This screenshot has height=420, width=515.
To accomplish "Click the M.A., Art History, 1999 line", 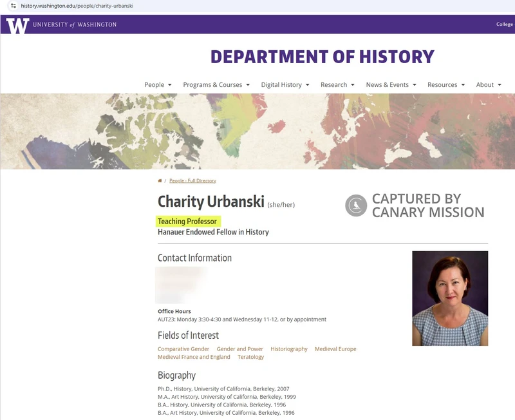I will (227, 397).
